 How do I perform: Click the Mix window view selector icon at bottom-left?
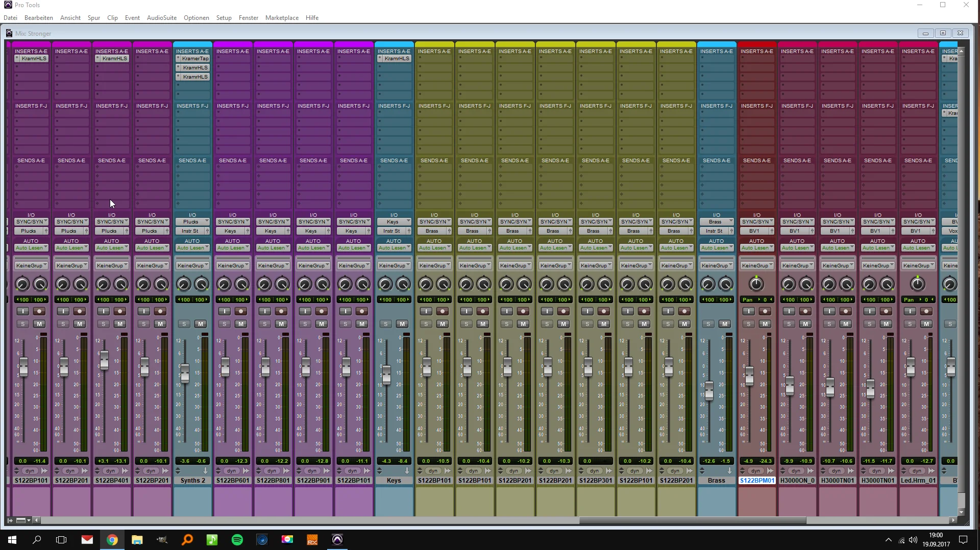pyautogui.click(x=23, y=520)
